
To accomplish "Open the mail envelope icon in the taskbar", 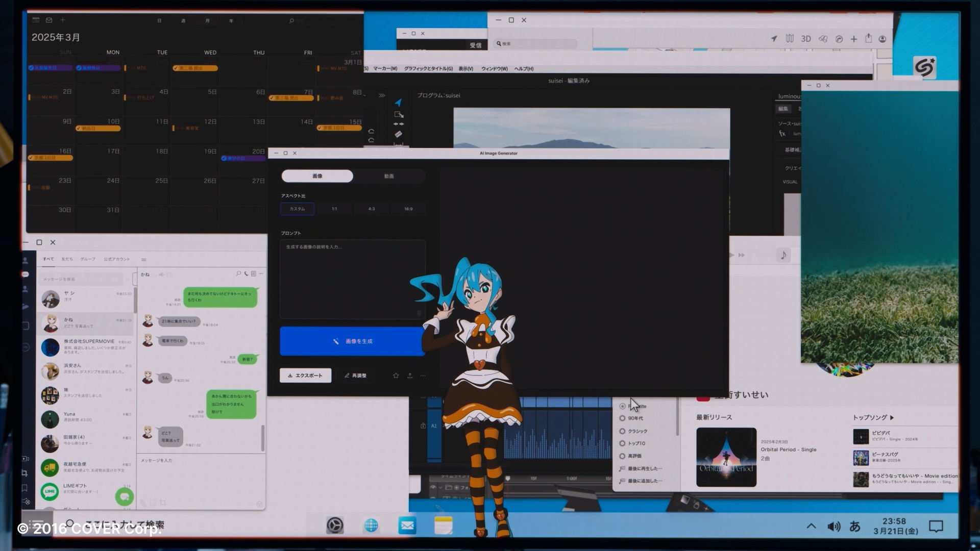I will (407, 525).
